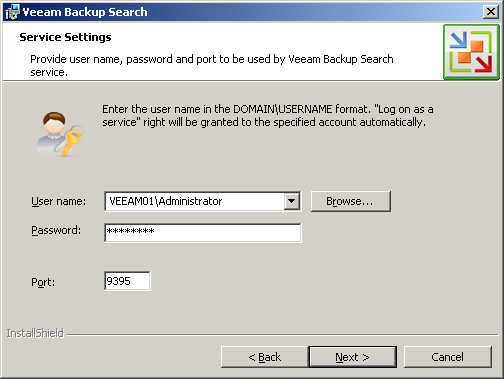This screenshot has height=379, width=504.
Task: Click the 'Service Settings' heading
Action: pos(65,37)
